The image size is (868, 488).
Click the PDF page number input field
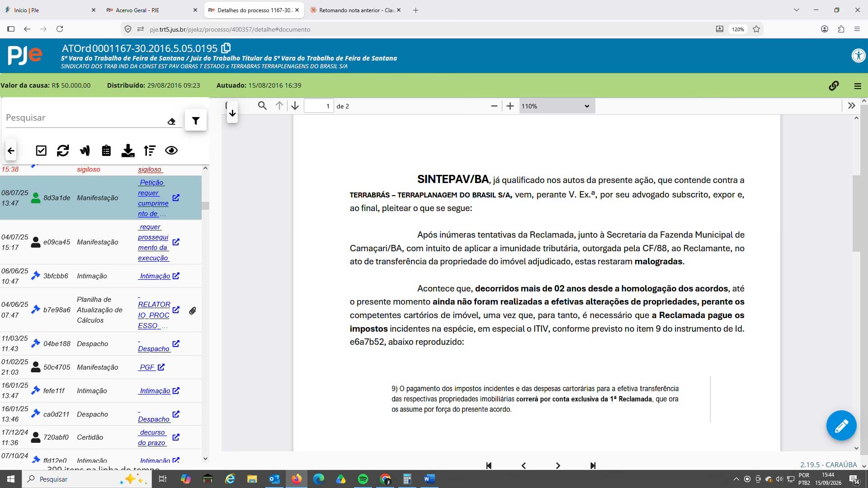coord(319,106)
